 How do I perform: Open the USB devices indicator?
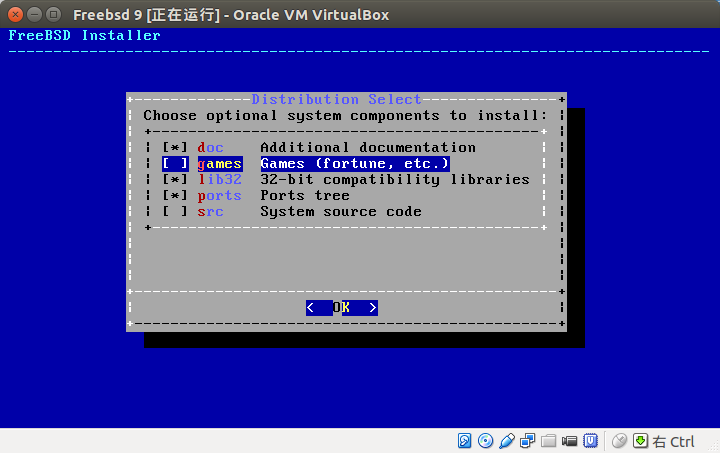coord(506,441)
